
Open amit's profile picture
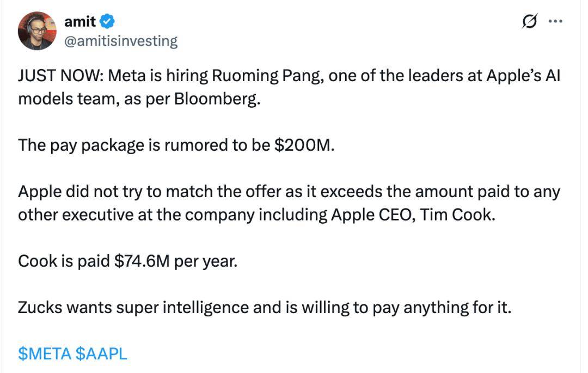pyautogui.click(x=37, y=31)
